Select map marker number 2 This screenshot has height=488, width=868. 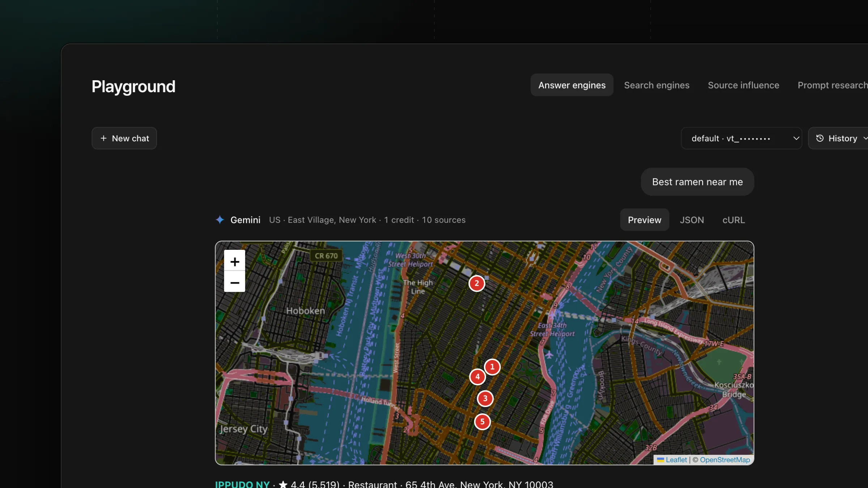[477, 283]
